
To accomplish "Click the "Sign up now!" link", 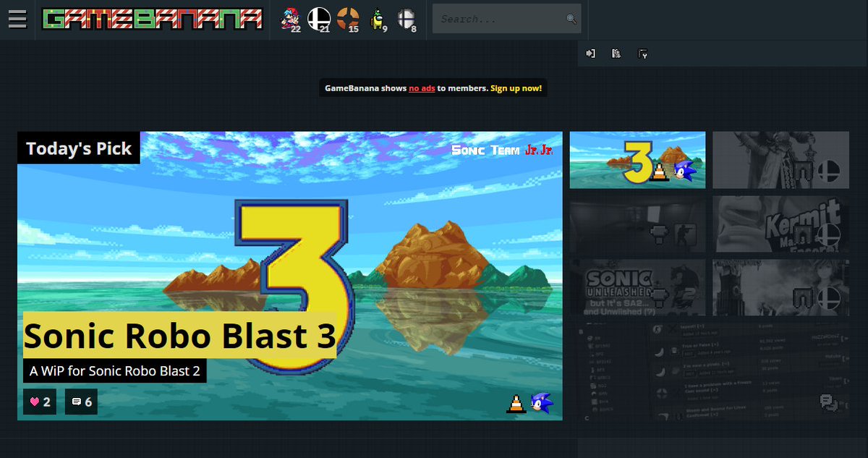I will click(516, 88).
